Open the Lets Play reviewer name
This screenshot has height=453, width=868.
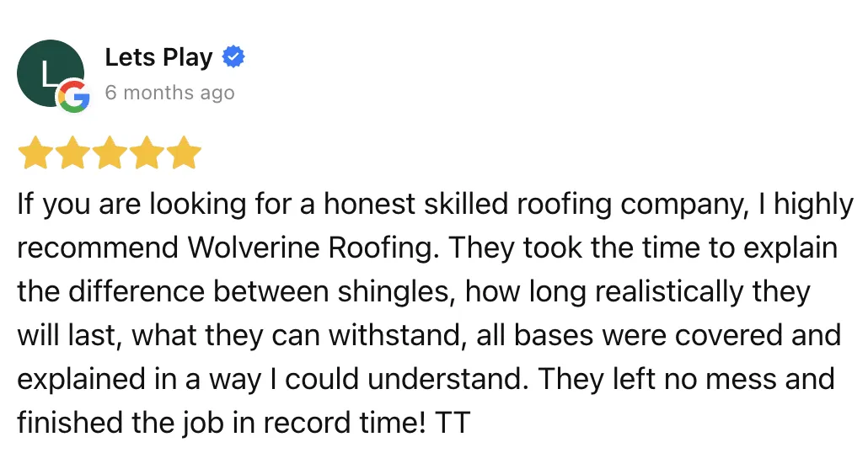(x=159, y=57)
